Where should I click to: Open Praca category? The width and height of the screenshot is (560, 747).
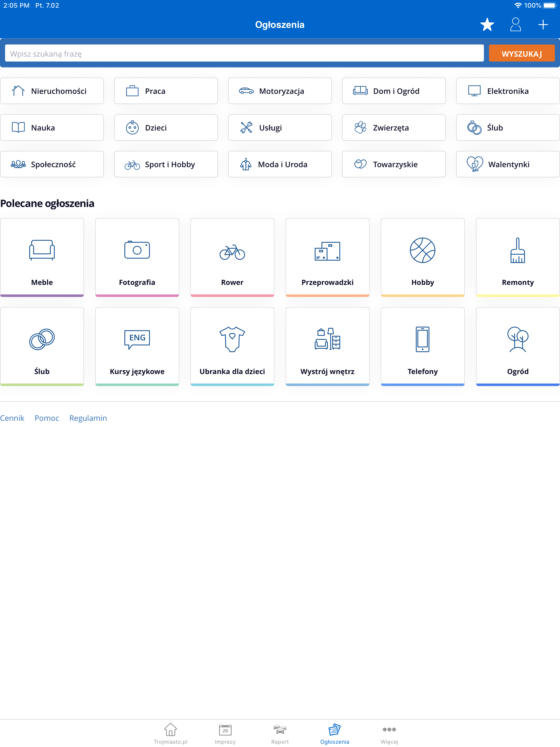click(166, 91)
